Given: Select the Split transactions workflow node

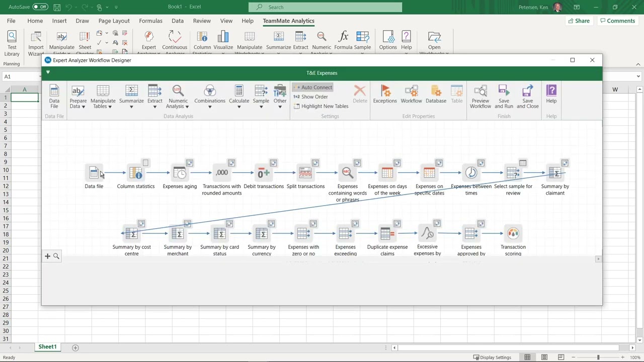Looking at the screenshot, I should (x=305, y=173).
